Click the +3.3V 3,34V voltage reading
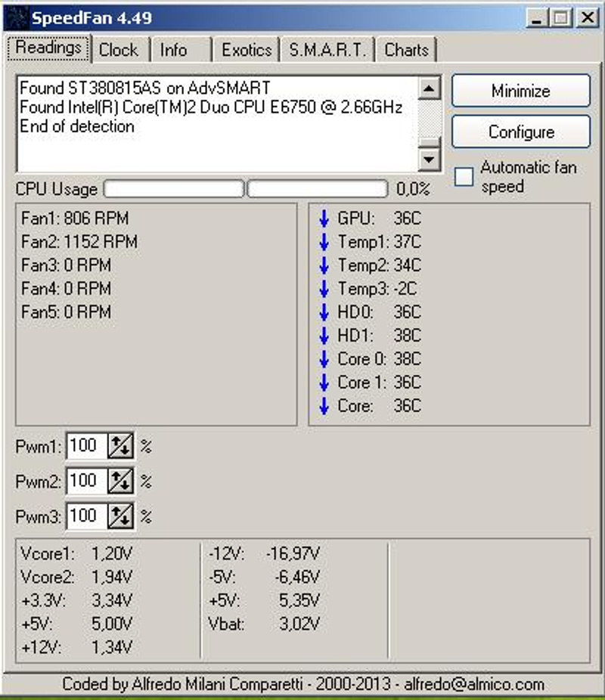Viewport: 605px width, 700px height. point(76,601)
